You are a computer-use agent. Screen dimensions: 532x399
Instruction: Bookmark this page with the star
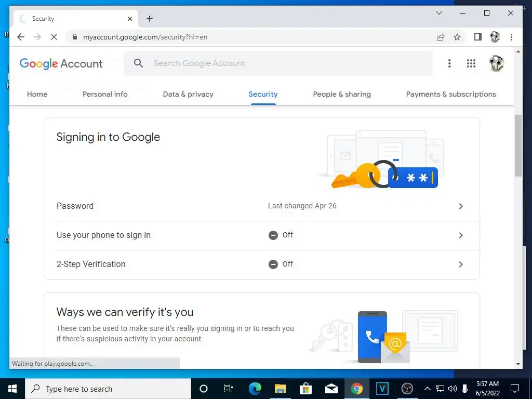click(457, 37)
